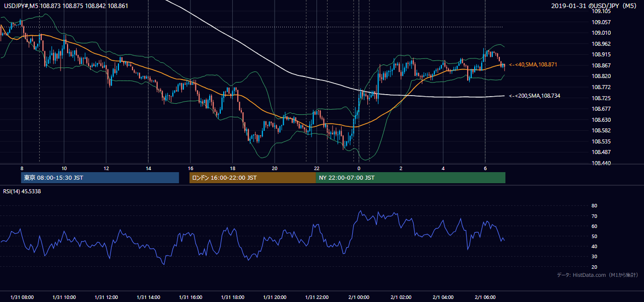Click RSI scale value 80
This screenshot has height=302, width=644.
[x=594, y=206]
